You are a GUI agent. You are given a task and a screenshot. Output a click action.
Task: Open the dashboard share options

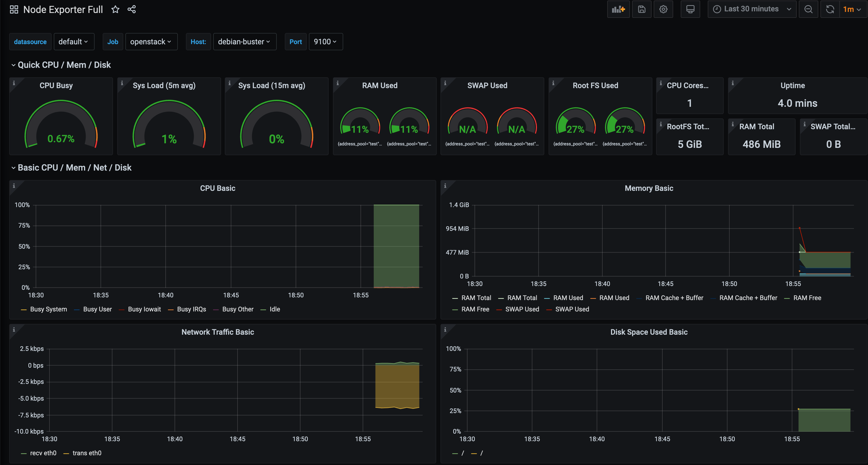tap(131, 9)
